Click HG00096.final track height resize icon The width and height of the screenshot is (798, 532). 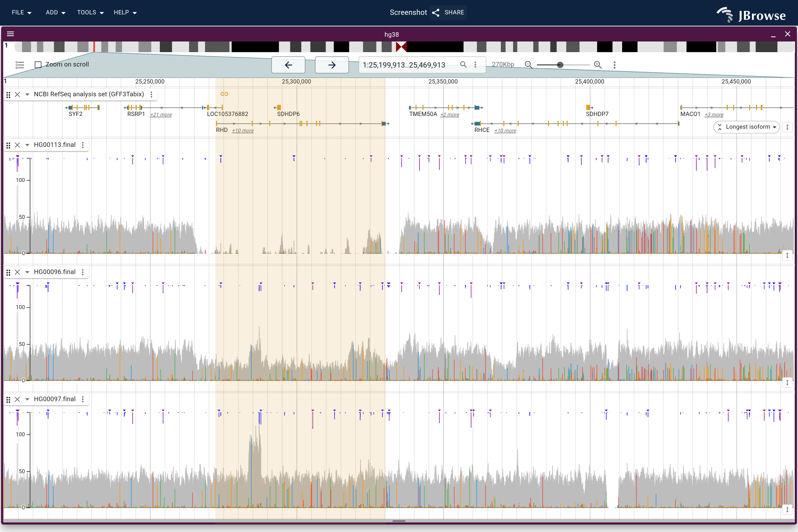(x=787, y=383)
